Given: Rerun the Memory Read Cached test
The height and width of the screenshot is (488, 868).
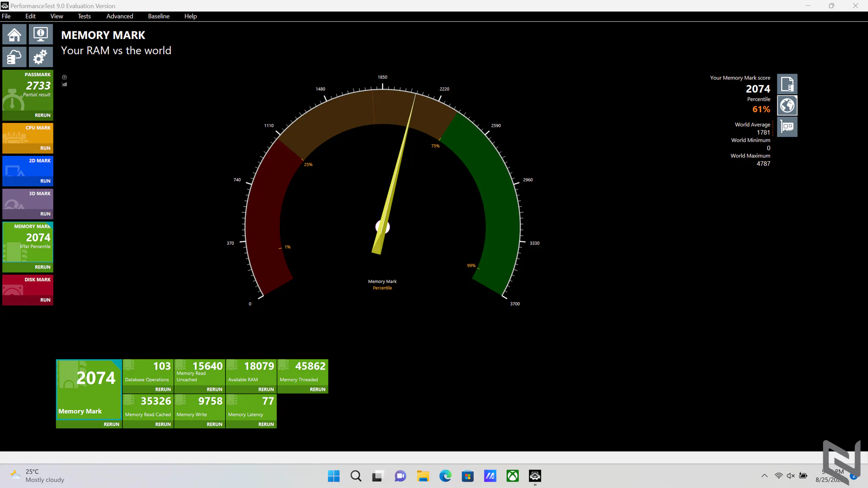Looking at the screenshot, I should (163, 424).
